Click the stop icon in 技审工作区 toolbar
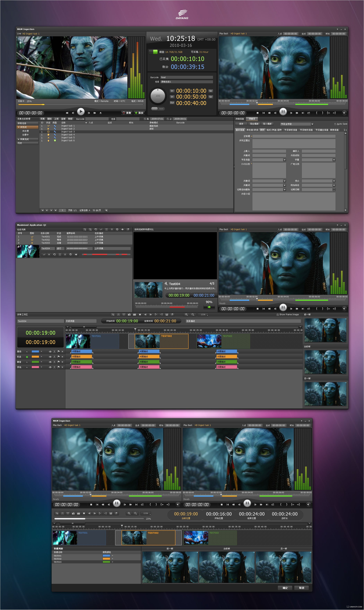This screenshot has height=610, width=364. click(140, 315)
